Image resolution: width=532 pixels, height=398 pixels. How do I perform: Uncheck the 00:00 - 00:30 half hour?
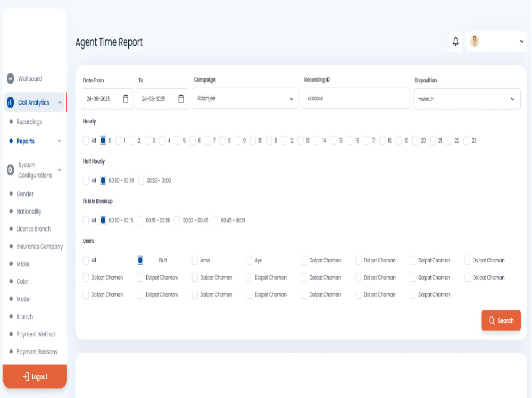pyautogui.click(x=103, y=180)
